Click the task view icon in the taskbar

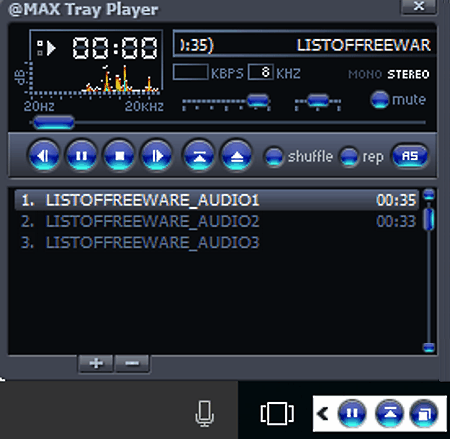[277, 414]
